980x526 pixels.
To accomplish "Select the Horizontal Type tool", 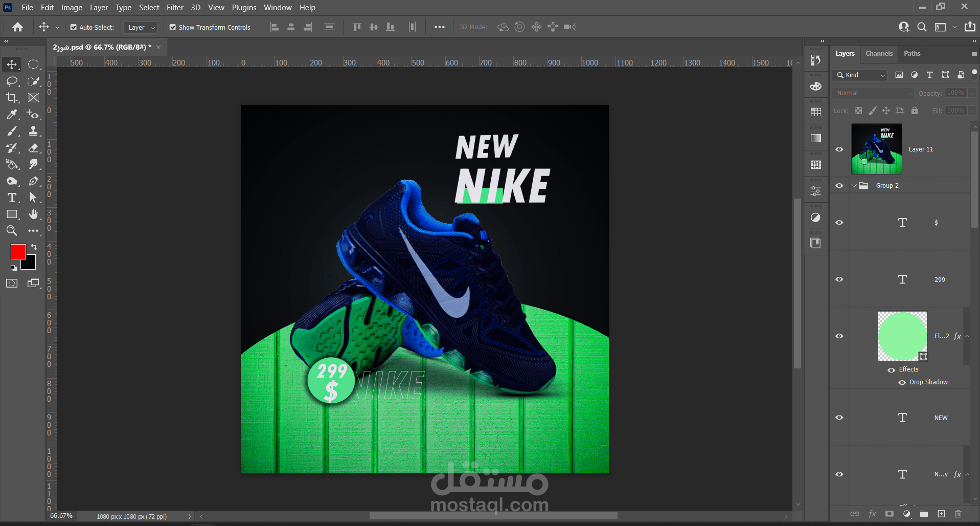I will 12,198.
